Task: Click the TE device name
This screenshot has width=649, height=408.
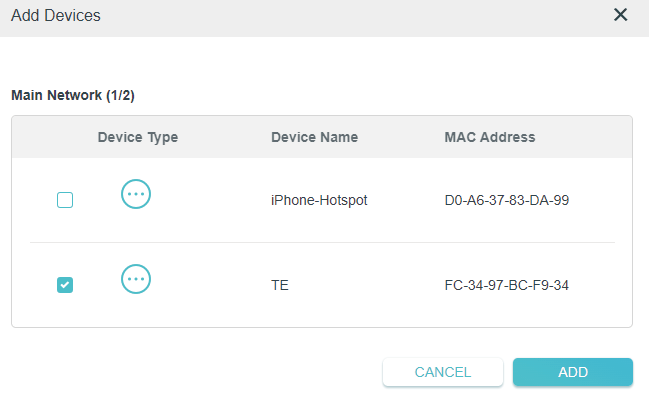Action: [280, 285]
